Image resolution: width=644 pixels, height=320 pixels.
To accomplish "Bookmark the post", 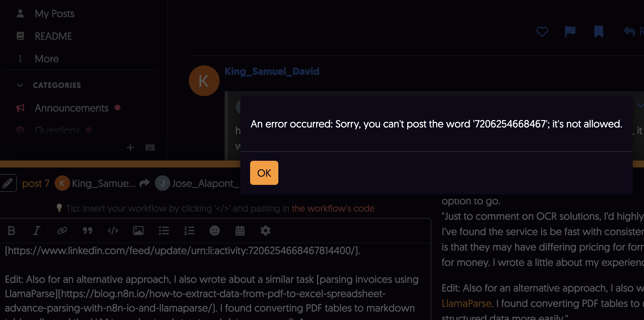I will click(599, 32).
